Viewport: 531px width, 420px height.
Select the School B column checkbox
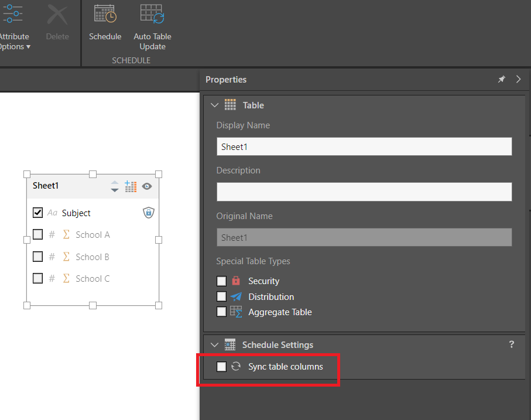[38, 257]
